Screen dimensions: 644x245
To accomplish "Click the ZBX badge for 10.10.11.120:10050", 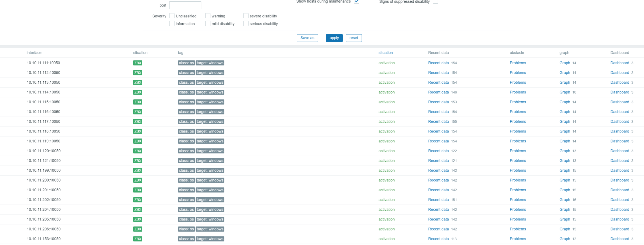I will pyautogui.click(x=137, y=151).
